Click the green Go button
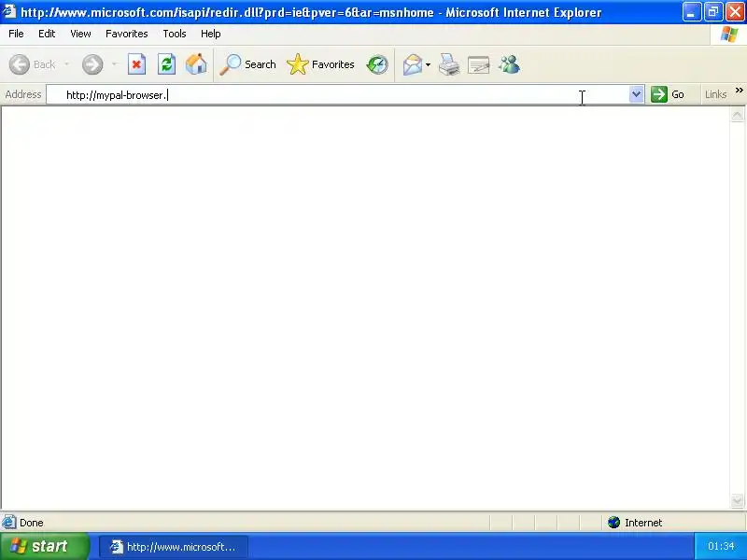747x560 pixels. (x=668, y=94)
